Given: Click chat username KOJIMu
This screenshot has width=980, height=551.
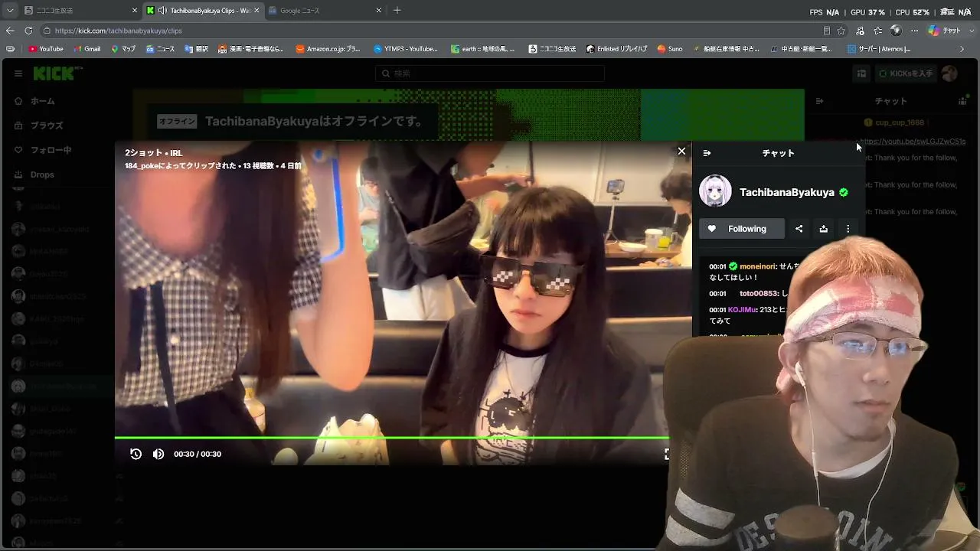Looking at the screenshot, I should tap(743, 310).
